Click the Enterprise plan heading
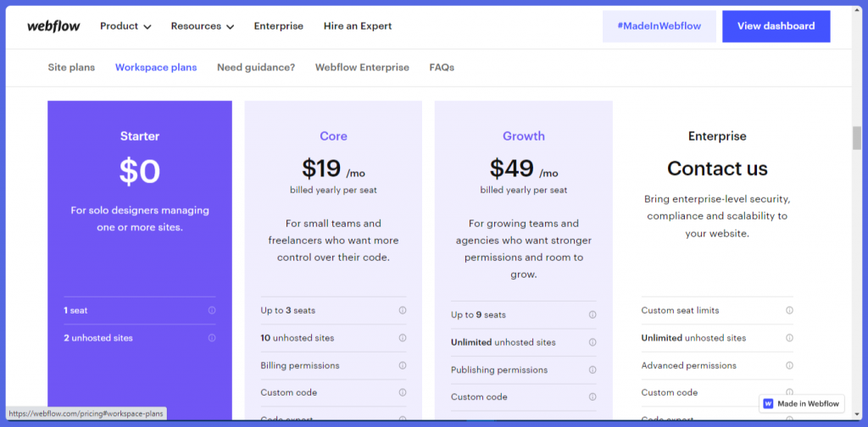Viewport: 868px width, 427px height. [717, 136]
